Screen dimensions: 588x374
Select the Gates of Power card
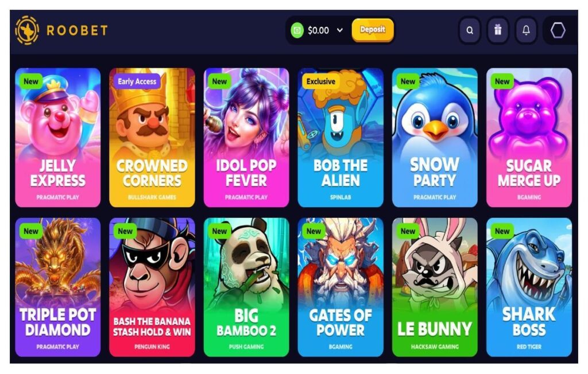coord(341,287)
